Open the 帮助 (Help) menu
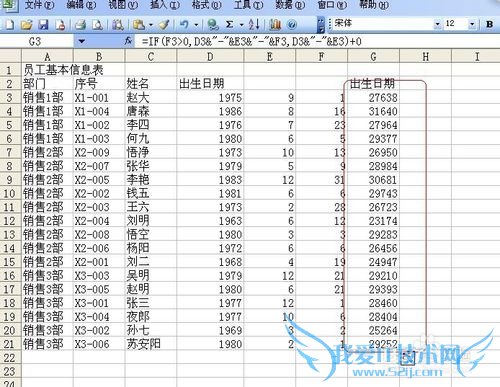This screenshot has width=500, height=387. coord(374,5)
